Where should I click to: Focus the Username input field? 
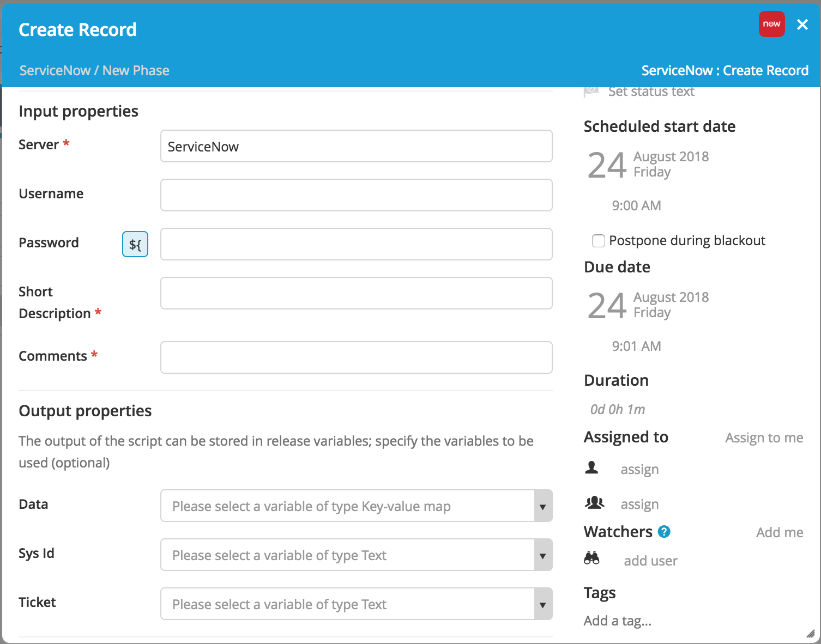point(357,195)
